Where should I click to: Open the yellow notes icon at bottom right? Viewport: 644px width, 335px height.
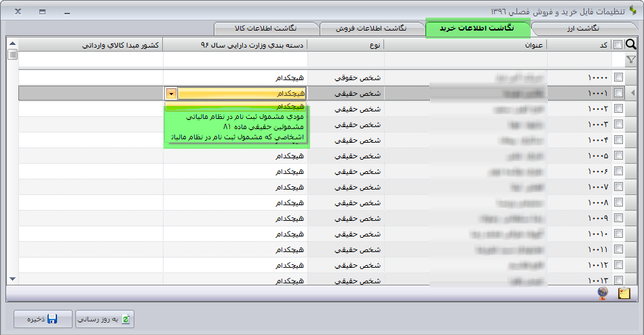click(624, 293)
